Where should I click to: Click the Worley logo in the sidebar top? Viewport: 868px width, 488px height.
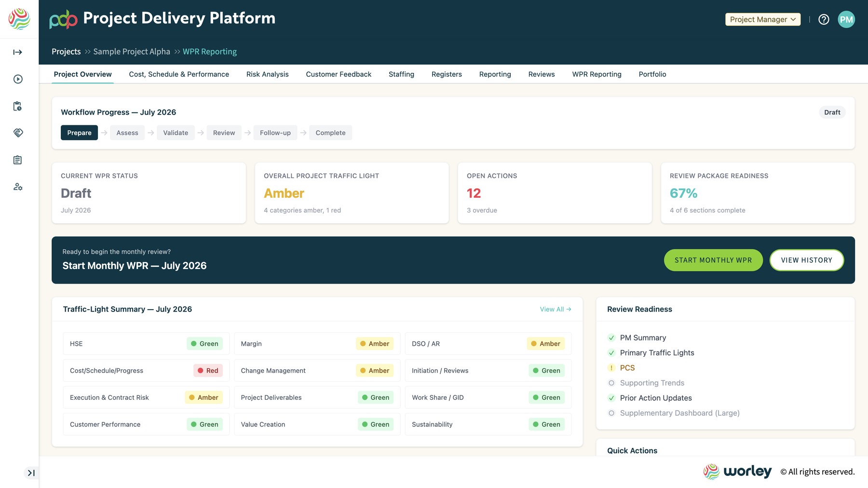(19, 19)
